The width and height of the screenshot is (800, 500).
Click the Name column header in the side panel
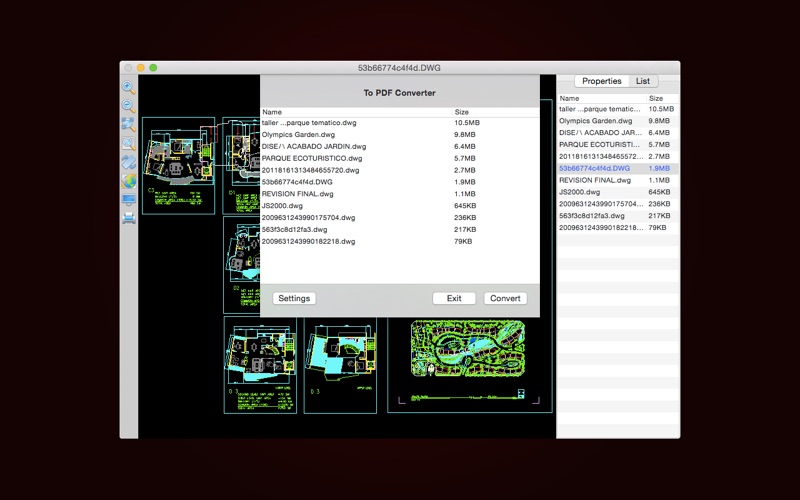602,98
